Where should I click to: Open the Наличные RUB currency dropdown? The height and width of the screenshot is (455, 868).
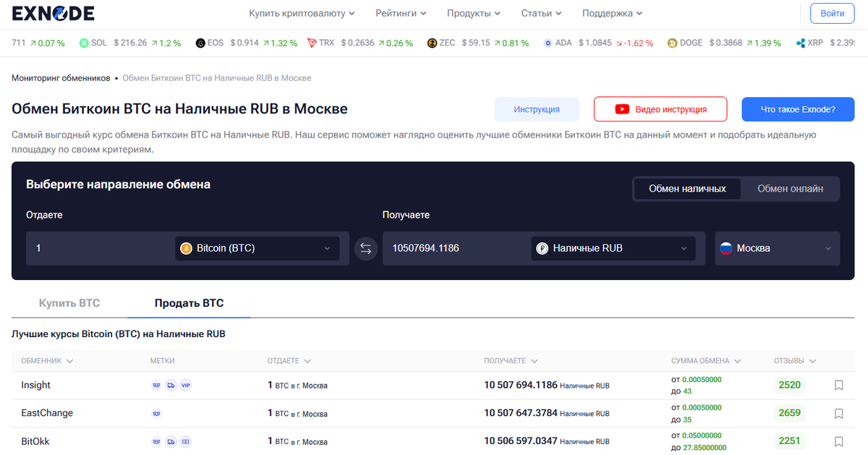pos(612,248)
